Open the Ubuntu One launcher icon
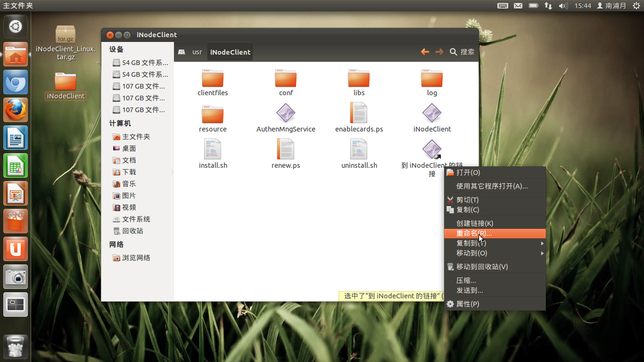The image size is (644, 362). [16, 249]
